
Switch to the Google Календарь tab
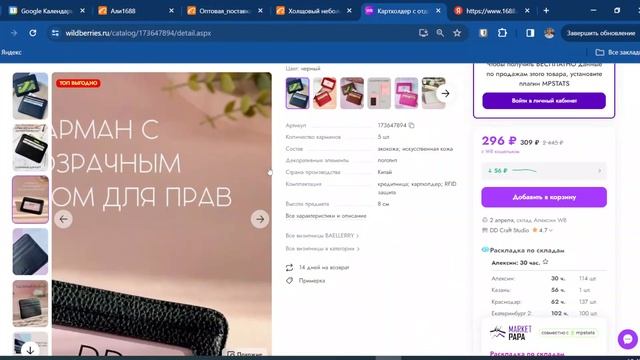click(46, 11)
